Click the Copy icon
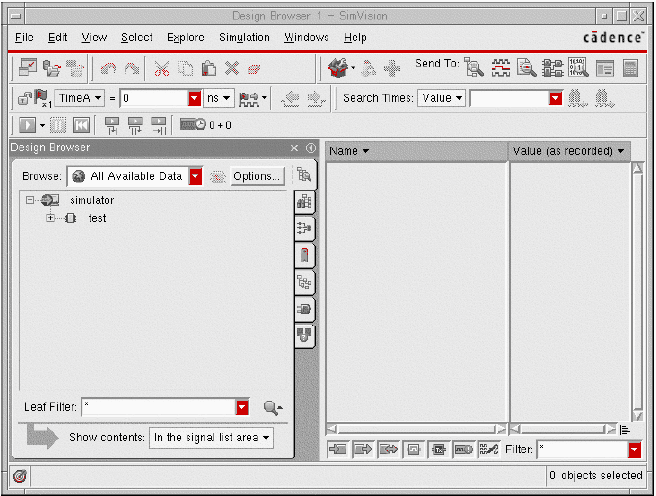 point(185,68)
